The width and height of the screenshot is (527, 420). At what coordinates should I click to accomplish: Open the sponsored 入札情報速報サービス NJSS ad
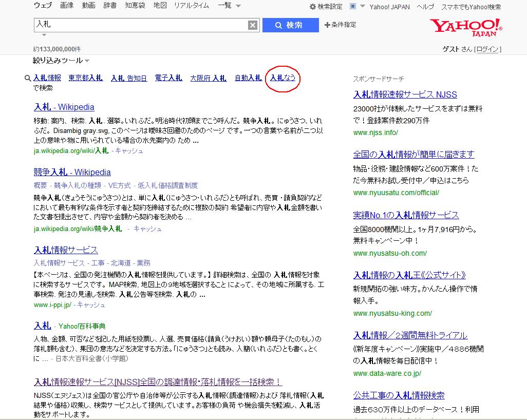click(405, 95)
